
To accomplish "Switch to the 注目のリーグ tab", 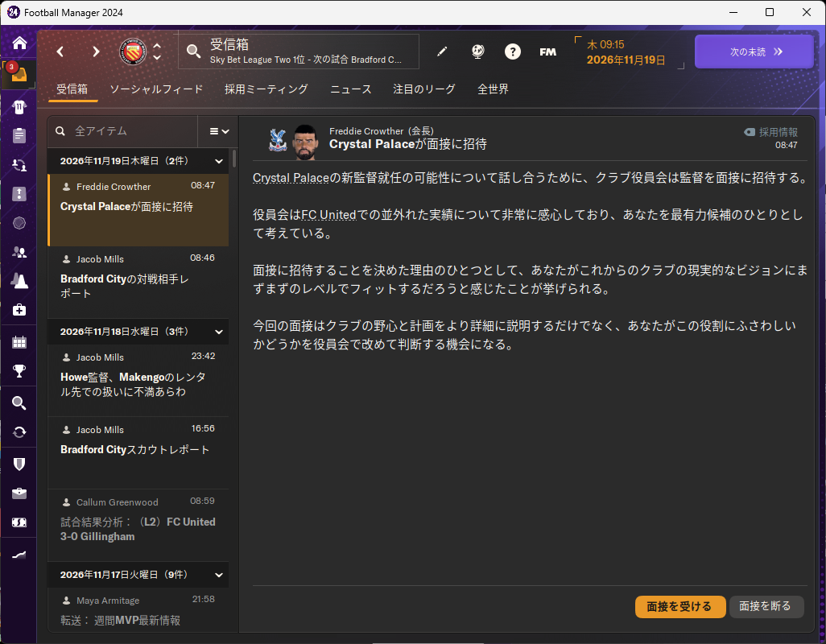I will pyautogui.click(x=424, y=89).
